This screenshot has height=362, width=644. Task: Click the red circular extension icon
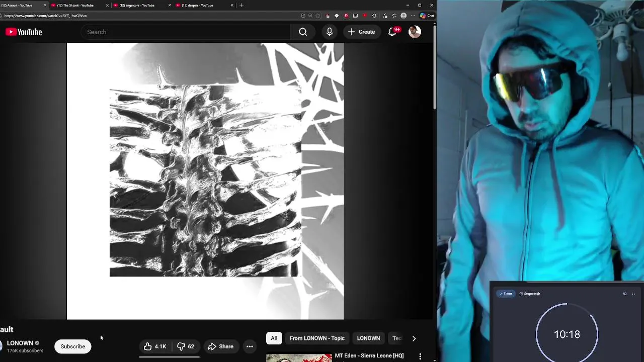pyautogui.click(x=346, y=16)
